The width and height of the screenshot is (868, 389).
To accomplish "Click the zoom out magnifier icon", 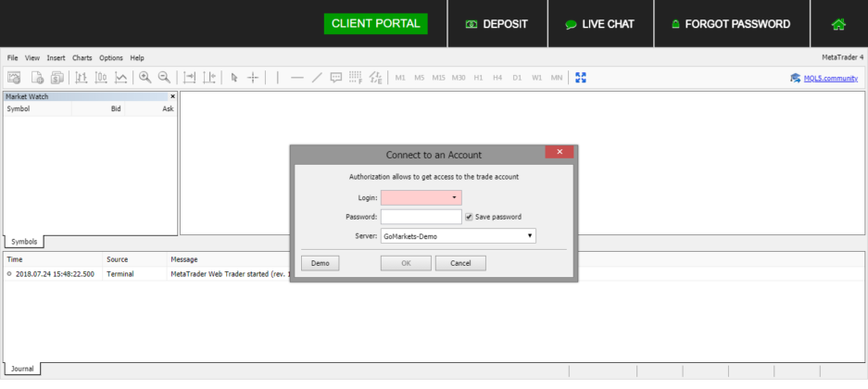I will (164, 78).
